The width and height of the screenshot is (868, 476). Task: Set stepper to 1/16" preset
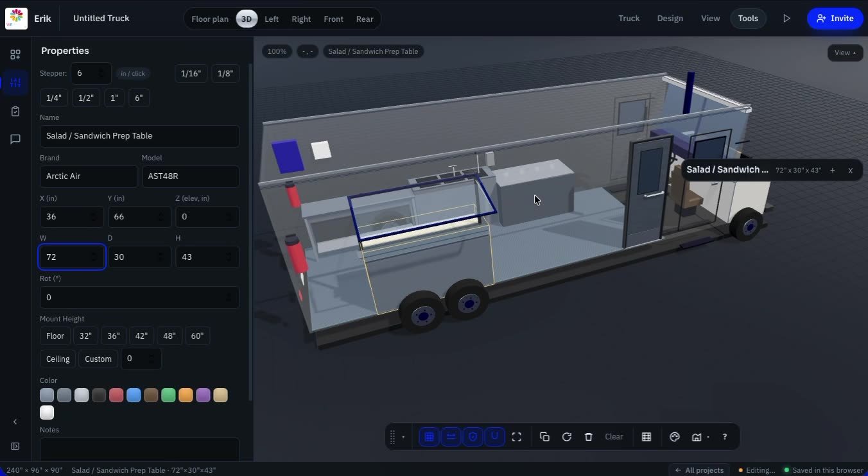tap(191, 74)
